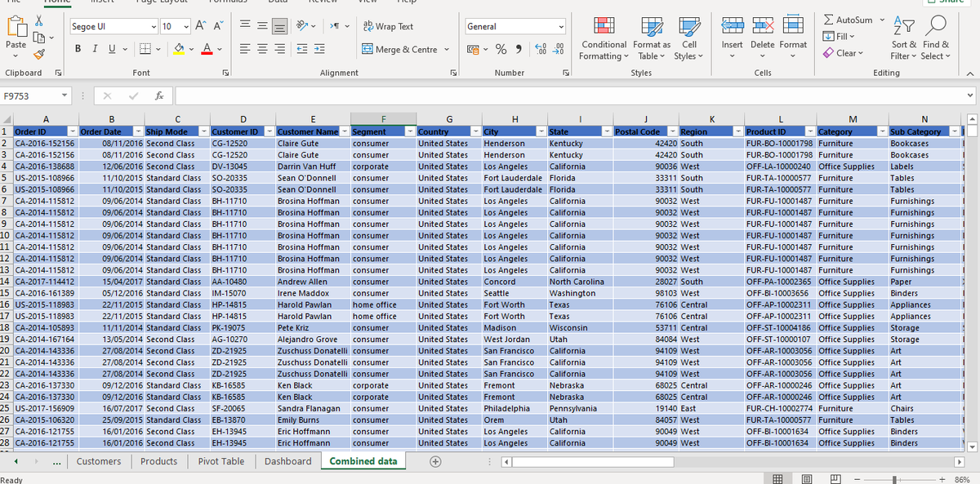The image size is (980, 484).
Task: Open the Fill dropdown
Action: [x=840, y=37]
